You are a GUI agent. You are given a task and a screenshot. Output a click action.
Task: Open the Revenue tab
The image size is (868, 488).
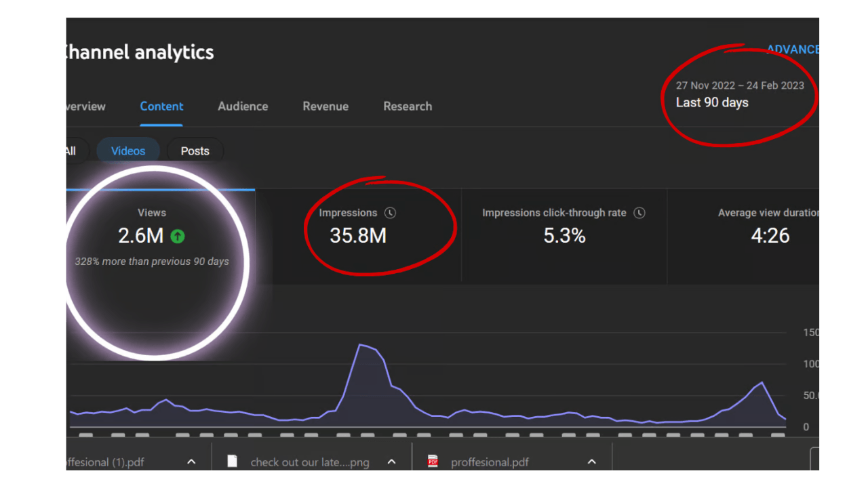tap(325, 106)
